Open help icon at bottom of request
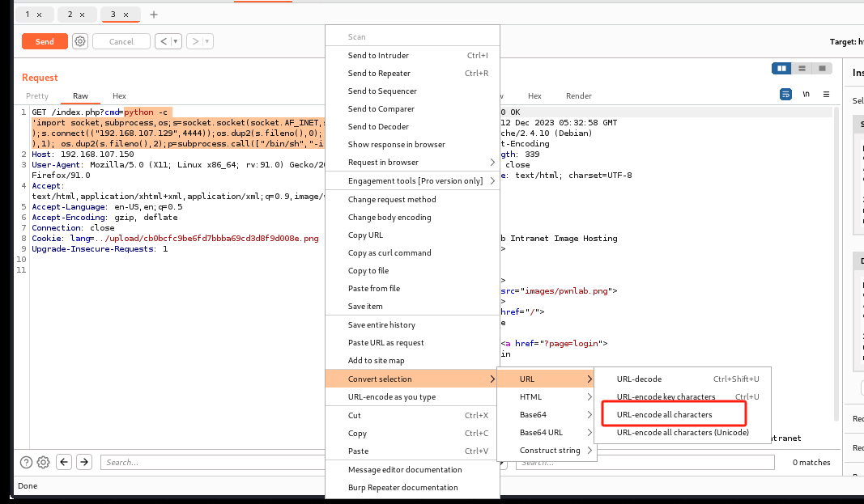 [x=26, y=462]
